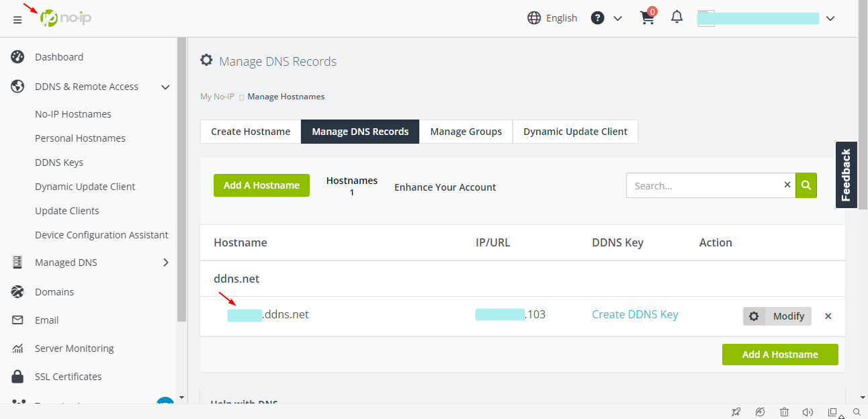The image size is (868, 419).
Task: Click the magnifier icon in bottom bar
Action: click(857, 412)
